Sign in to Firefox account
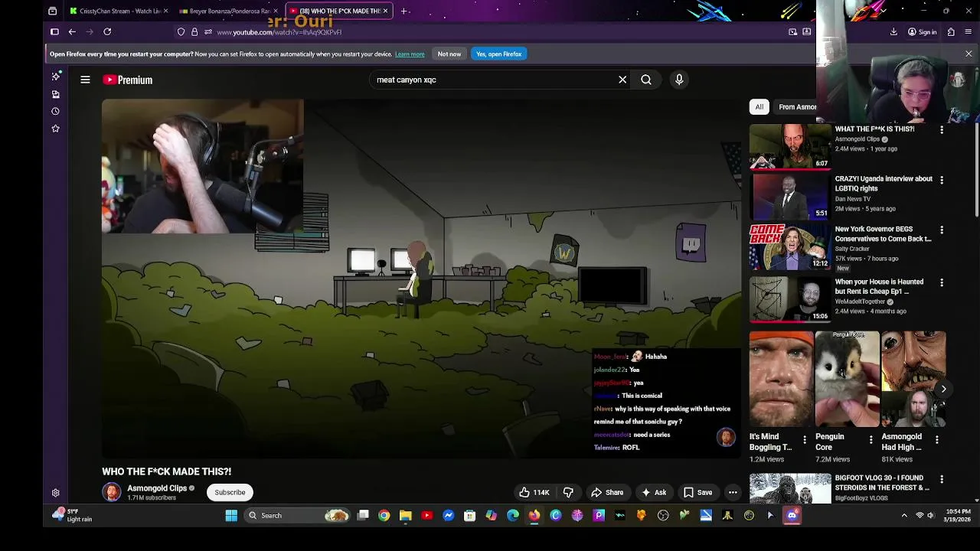The image size is (980, 551). (922, 32)
